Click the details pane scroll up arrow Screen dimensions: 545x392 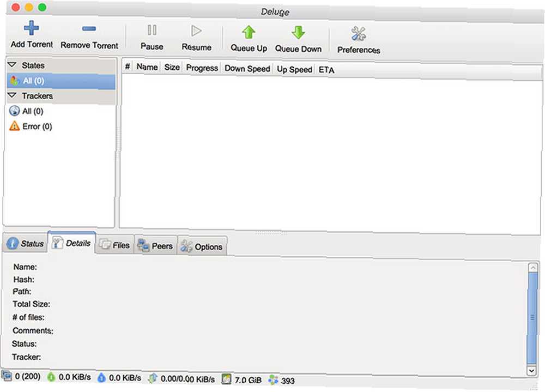(533, 267)
